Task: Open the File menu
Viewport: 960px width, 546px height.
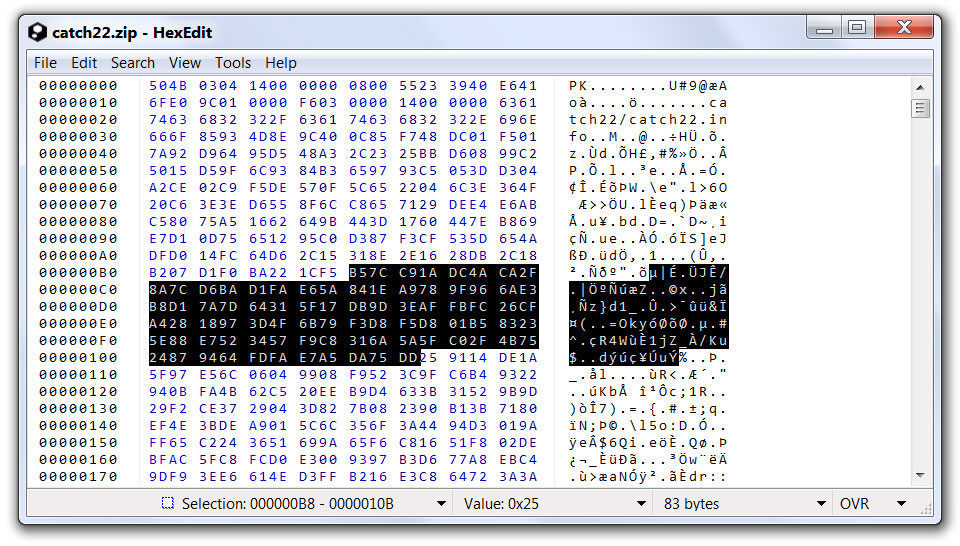Action: tap(45, 62)
